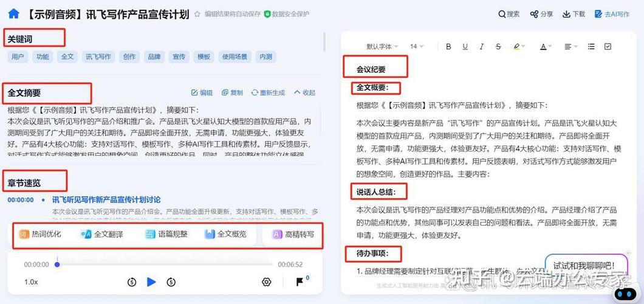Image resolution: width=644 pixels, height=304 pixels.
Task: Select the 使用场景 keyword tag
Action: click(235, 57)
